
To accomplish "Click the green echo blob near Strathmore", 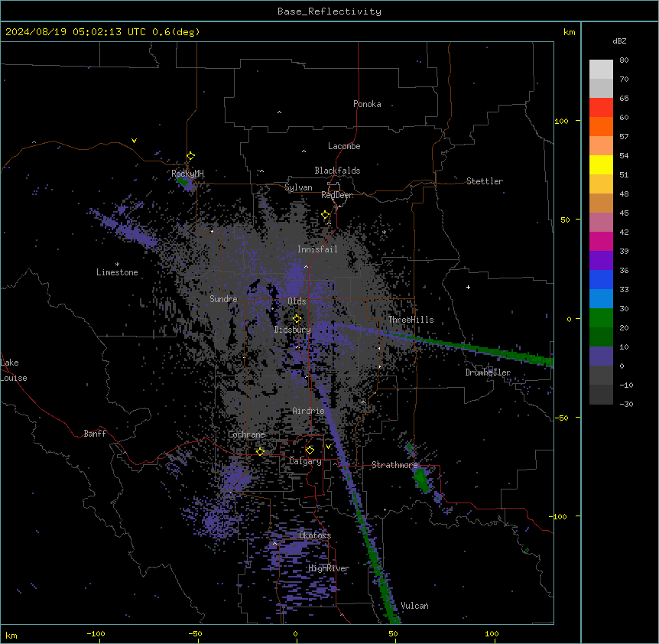I will [x=421, y=480].
